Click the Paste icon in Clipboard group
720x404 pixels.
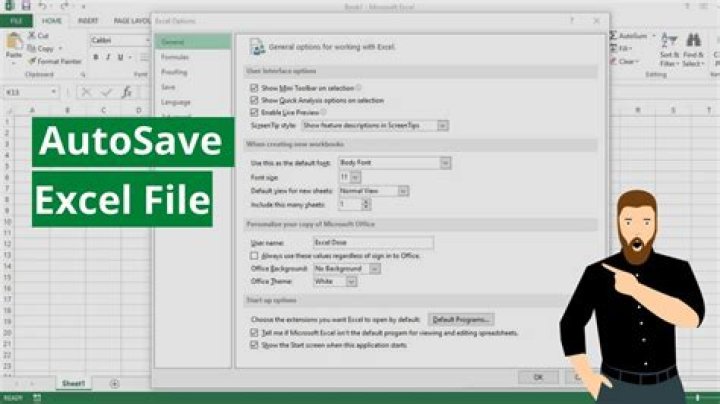point(14,43)
